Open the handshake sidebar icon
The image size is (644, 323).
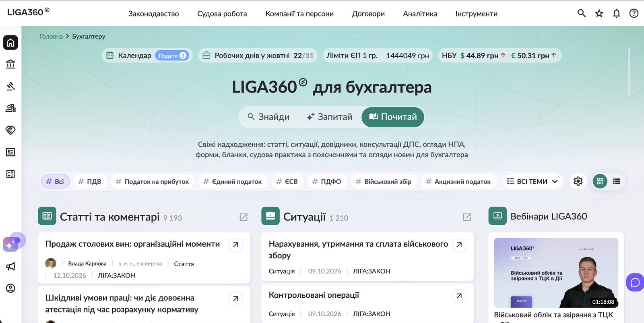point(10,130)
